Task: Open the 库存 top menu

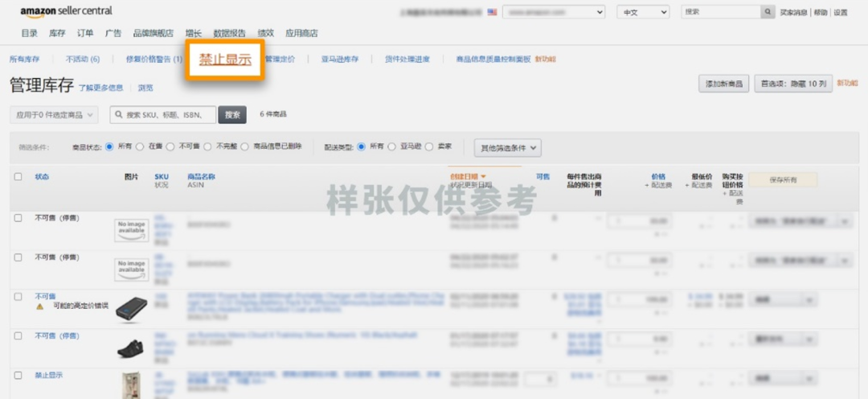Action: [57, 33]
